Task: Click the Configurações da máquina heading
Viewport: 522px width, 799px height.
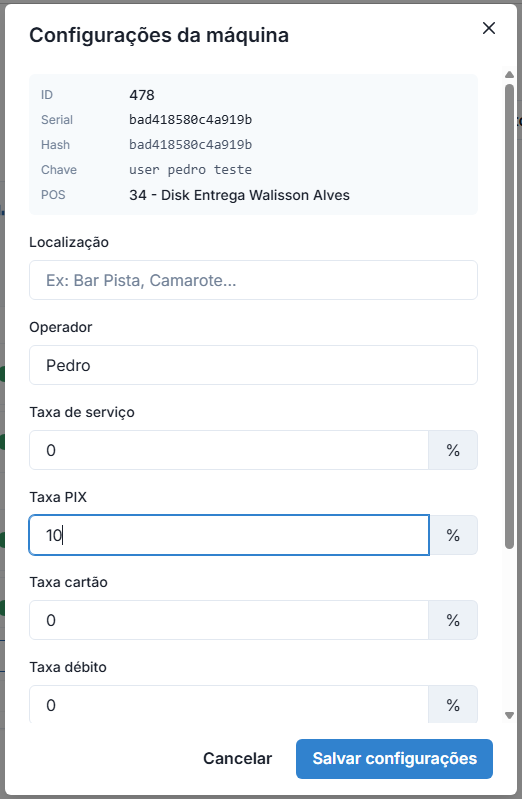Action: click(159, 35)
